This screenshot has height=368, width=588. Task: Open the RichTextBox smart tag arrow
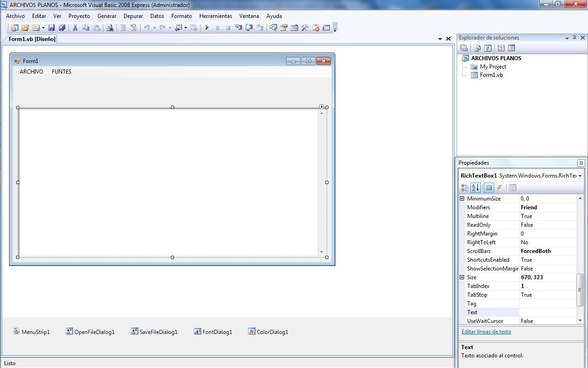[x=322, y=106]
